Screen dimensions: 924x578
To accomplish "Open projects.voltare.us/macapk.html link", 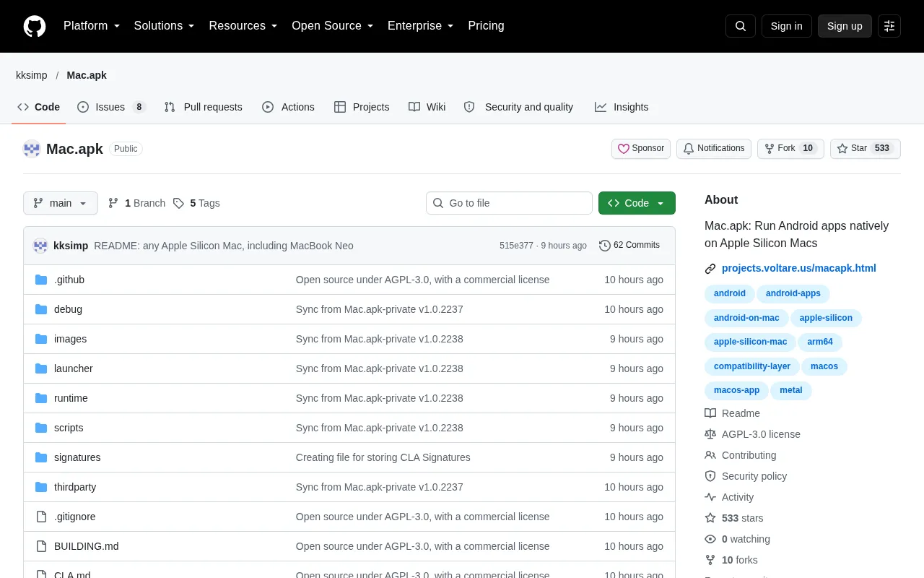I will 799,268.
